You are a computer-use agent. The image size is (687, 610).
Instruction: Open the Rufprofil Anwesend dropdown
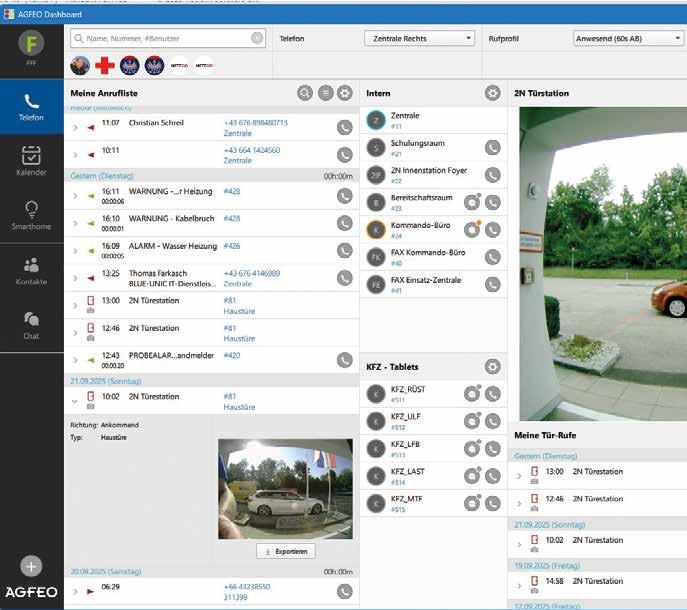pyautogui.click(x=628, y=39)
